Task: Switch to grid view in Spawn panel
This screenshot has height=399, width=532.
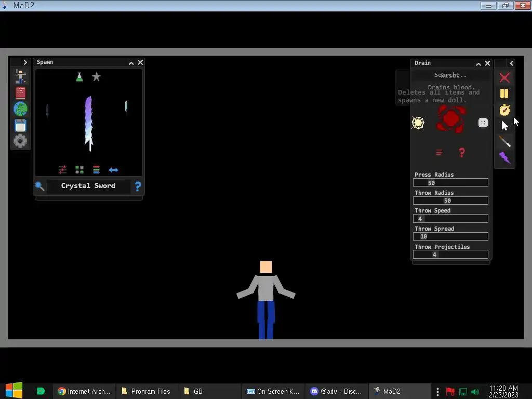Action: tap(79, 170)
